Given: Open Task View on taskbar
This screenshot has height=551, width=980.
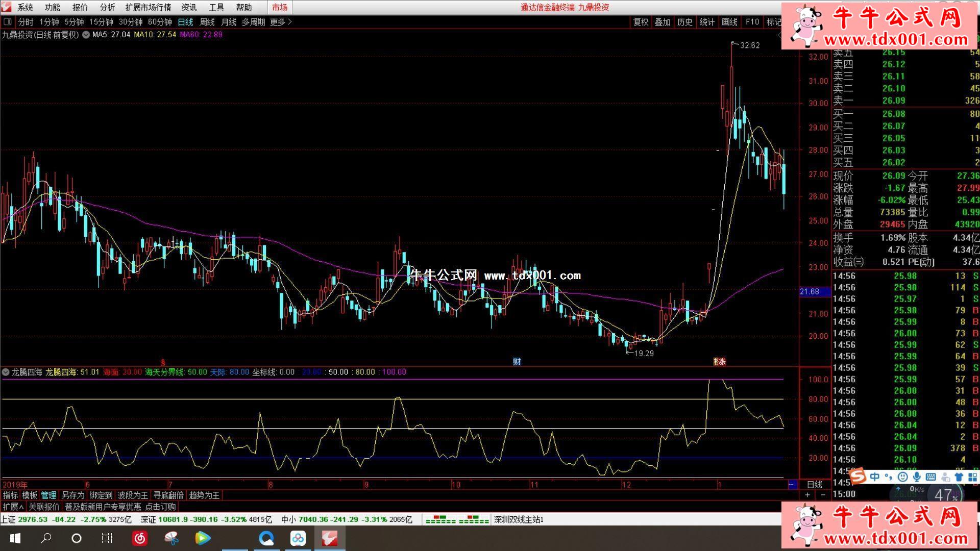Looking at the screenshot, I should (107, 538).
